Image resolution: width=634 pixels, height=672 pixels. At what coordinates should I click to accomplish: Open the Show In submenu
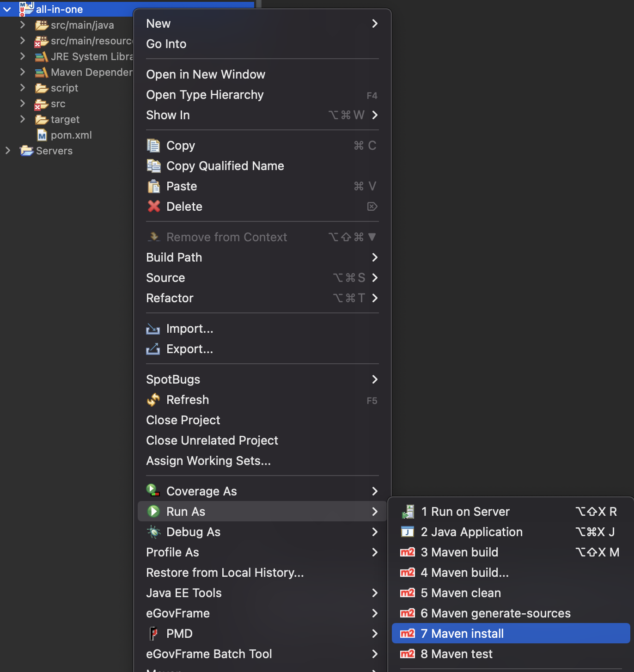click(x=262, y=115)
